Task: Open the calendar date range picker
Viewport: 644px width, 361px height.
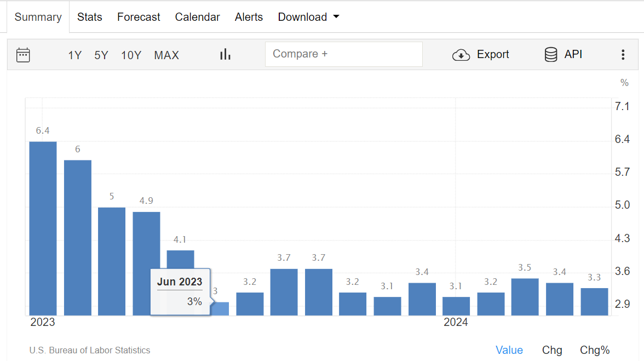Action: pyautogui.click(x=23, y=55)
